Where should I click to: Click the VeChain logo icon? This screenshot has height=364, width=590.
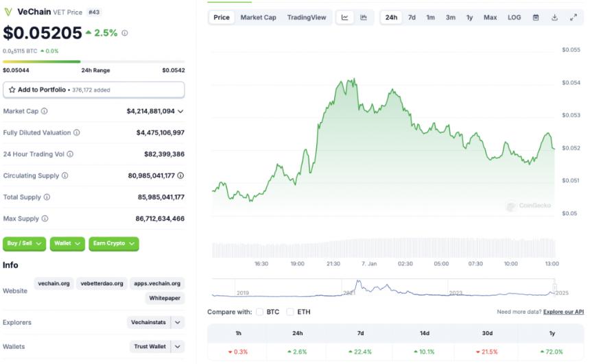pos(8,12)
